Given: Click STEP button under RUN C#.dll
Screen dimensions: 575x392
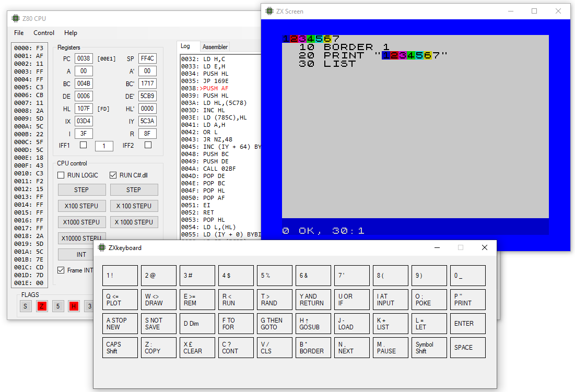Looking at the screenshot, I should (x=134, y=190).
